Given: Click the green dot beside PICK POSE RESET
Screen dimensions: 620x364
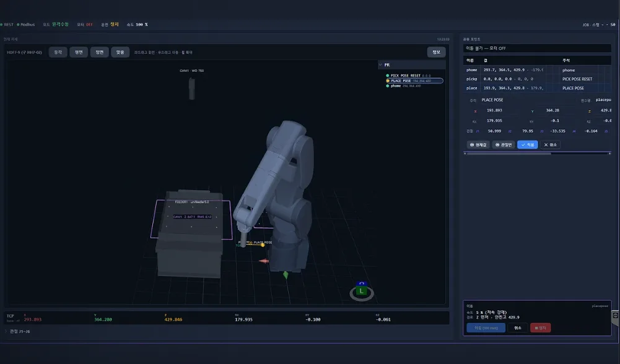Looking at the screenshot, I should (x=388, y=76).
